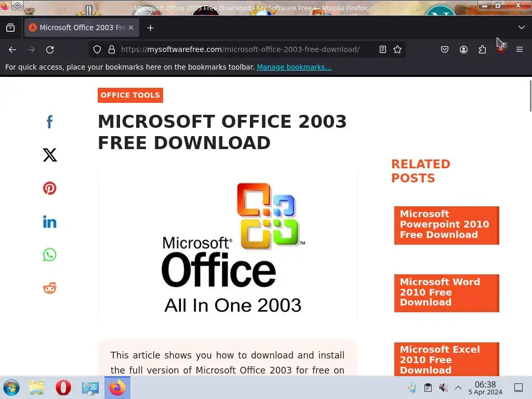532x399 pixels.
Task: Open Microsoft Excel 2010 Free Download post
Action: (446, 360)
